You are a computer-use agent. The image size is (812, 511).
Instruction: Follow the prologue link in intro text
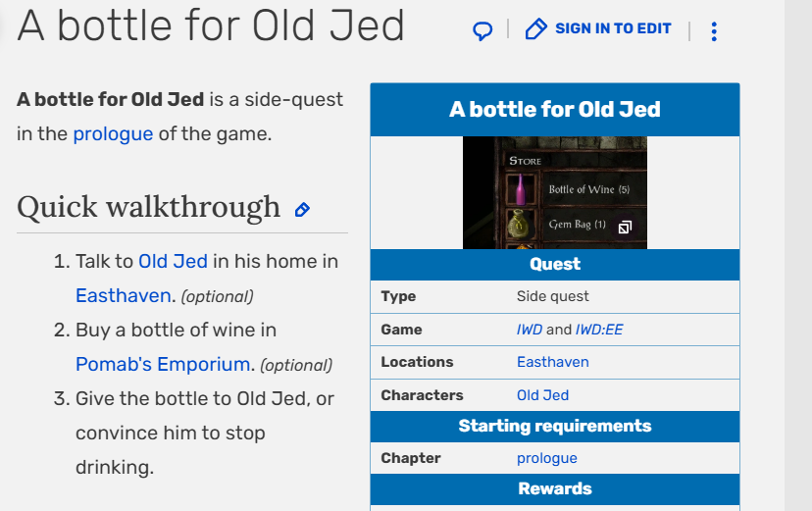point(113,134)
